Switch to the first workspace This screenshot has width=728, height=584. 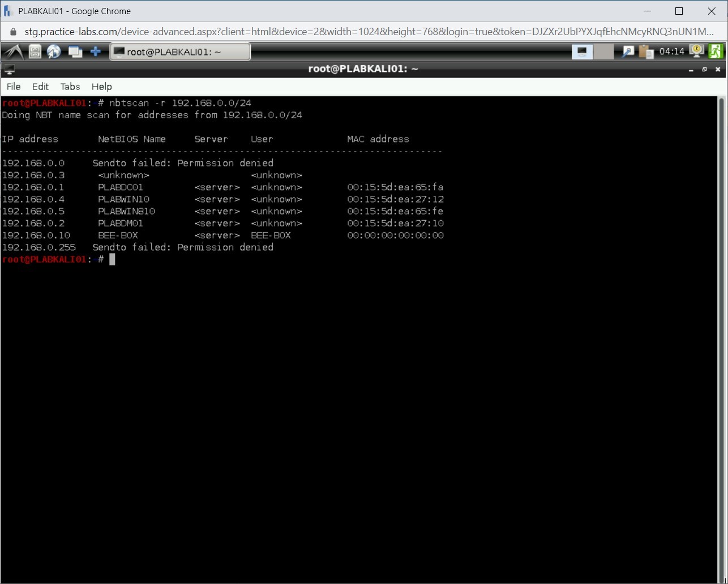(582, 52)
